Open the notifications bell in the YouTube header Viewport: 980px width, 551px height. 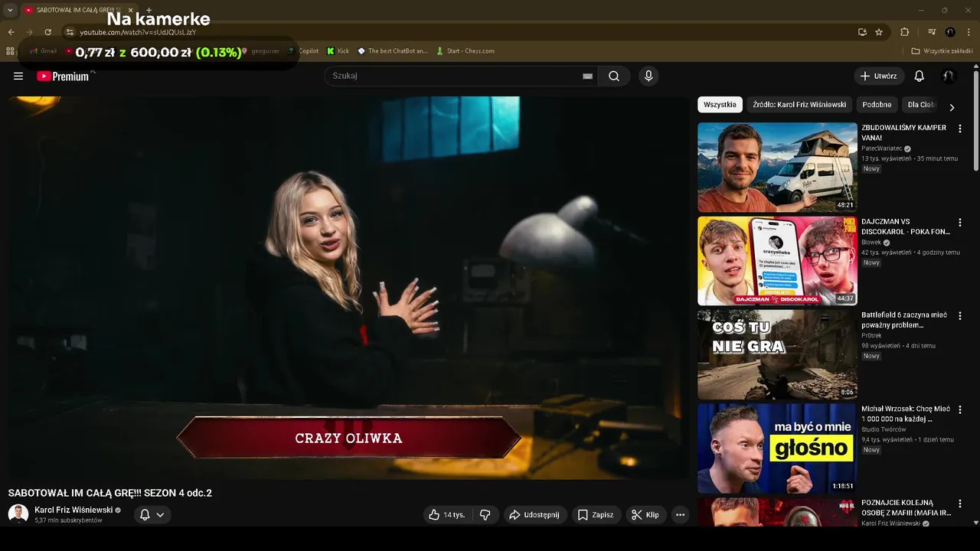pyautogui.click(x=920, y=76)
